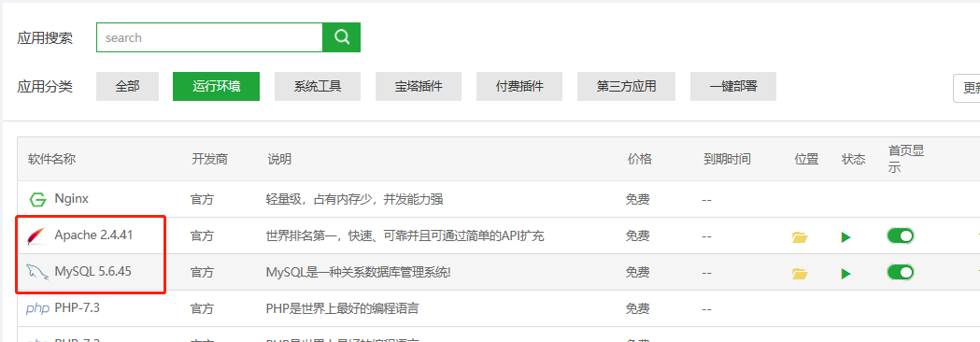
Task: Click the MySQL running status play icon
Action: click(x=846, y=273)
